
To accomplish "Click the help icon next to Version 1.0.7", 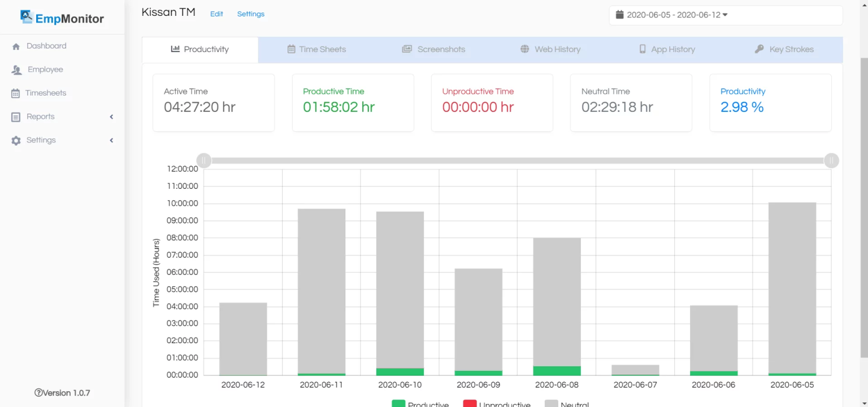I will (38, 392).
